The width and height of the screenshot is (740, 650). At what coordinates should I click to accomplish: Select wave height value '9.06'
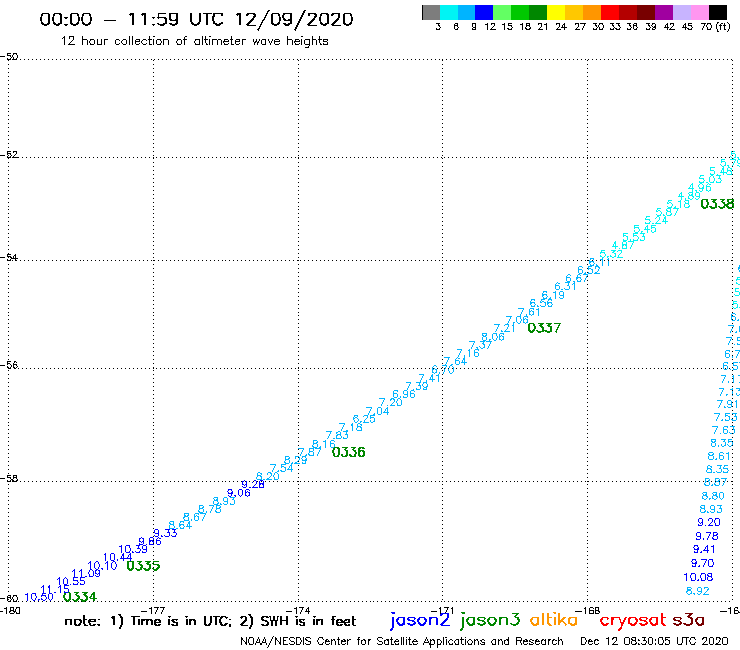pyautogui.click(x=239, y=493)
